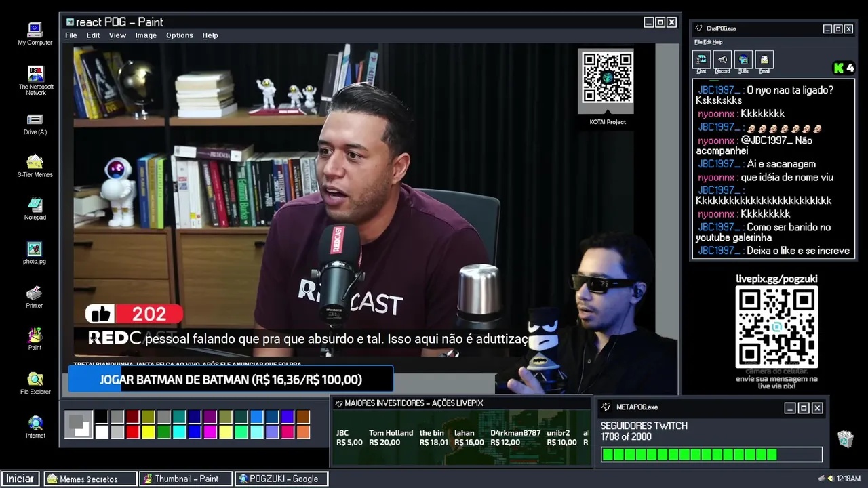
Task: Click the 202 like counter on video
Action: (149, 314)
